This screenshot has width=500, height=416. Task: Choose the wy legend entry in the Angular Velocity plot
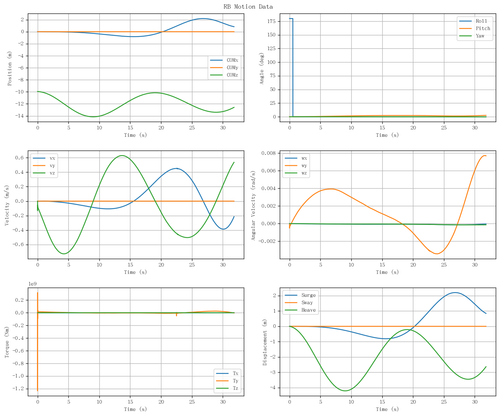click(296, 165)
